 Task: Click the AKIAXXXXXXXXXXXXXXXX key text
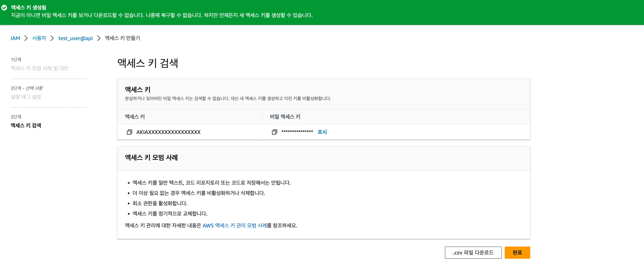168,132
